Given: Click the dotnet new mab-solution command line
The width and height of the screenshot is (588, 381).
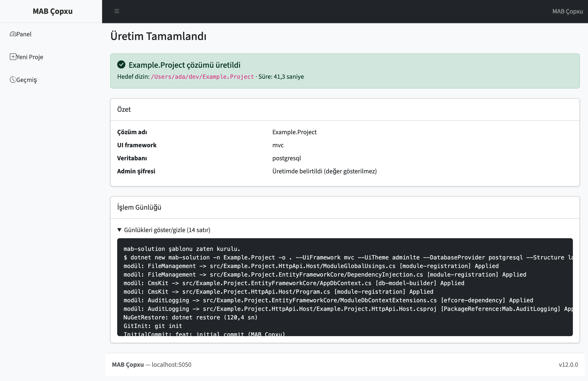Looking at the screenshot, I should 348,257.
